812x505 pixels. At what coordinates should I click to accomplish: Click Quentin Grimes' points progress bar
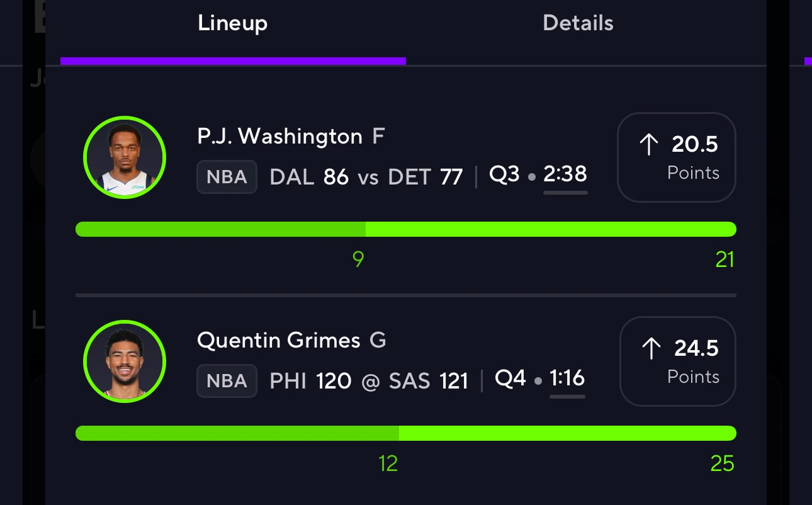click(406, 433)
